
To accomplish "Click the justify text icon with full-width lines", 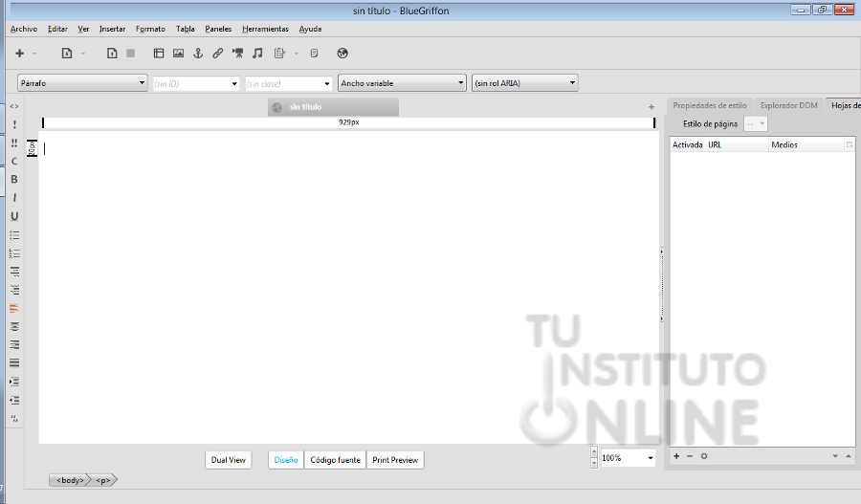I will click(14, 362).
